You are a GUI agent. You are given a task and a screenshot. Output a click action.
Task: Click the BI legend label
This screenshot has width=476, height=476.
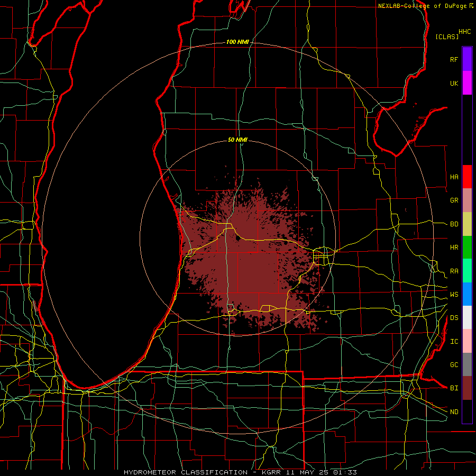click(454, 388)
